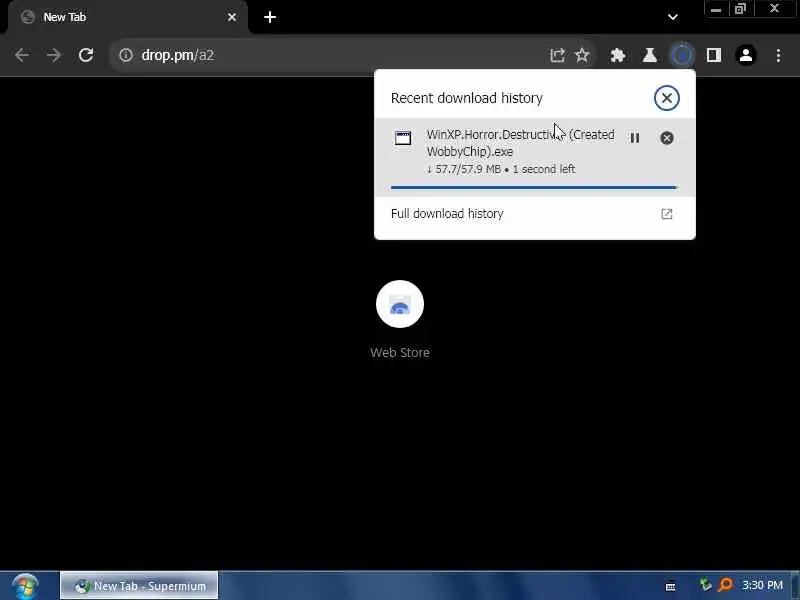The image size is (800, 600).
Task: Toggle the downloads toolbar button
Action: click(x=682, y=55)
